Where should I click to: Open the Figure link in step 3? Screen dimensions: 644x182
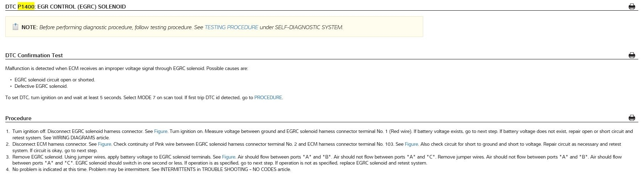pyautogui.click(x=229, y=157)
